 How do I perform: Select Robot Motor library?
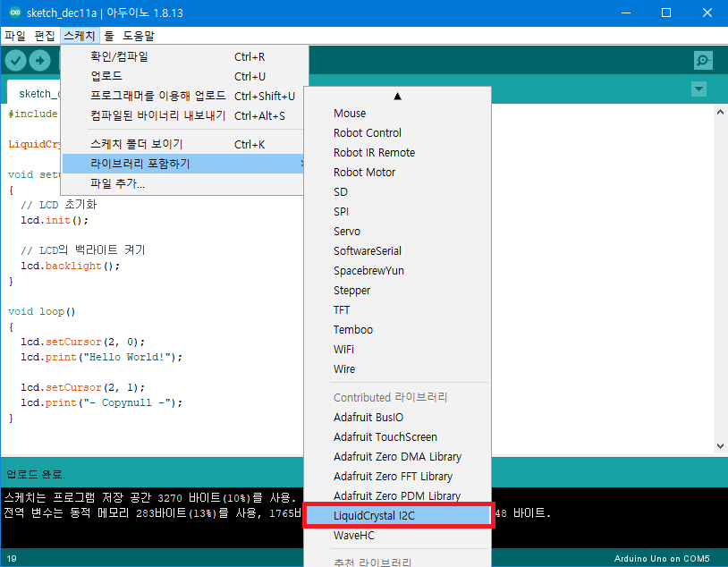click(x=397, y=173)
